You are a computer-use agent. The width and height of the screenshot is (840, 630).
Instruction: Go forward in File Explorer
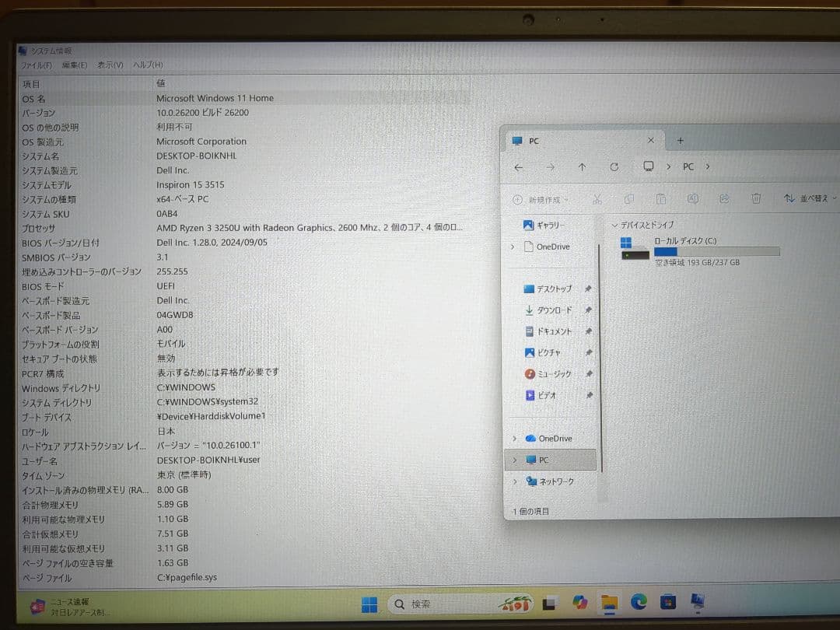[x=550, y=168]
